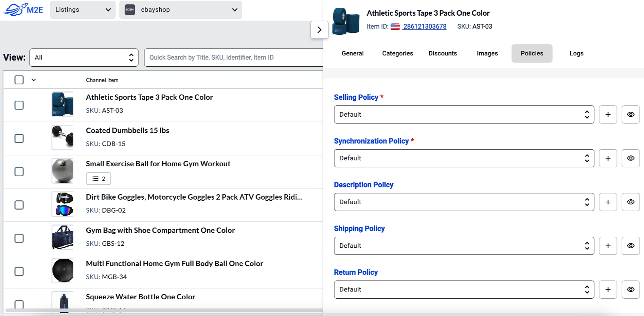Open the Selling Policy dropdown
644x316 pixels.
(463, 114)
